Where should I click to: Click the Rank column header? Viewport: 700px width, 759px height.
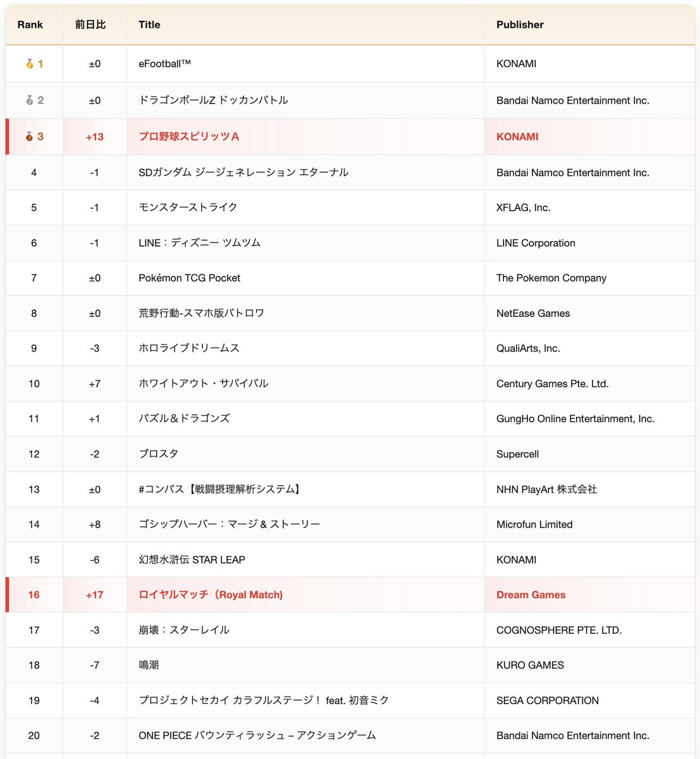[x=30, y=25]
